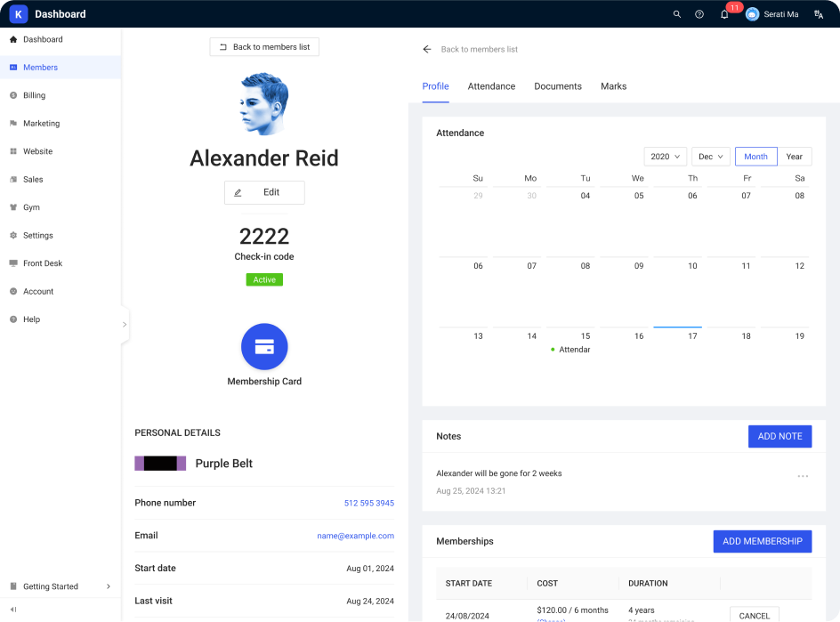
Task: Open the help question mark icon
Action: tap(699, 14)
